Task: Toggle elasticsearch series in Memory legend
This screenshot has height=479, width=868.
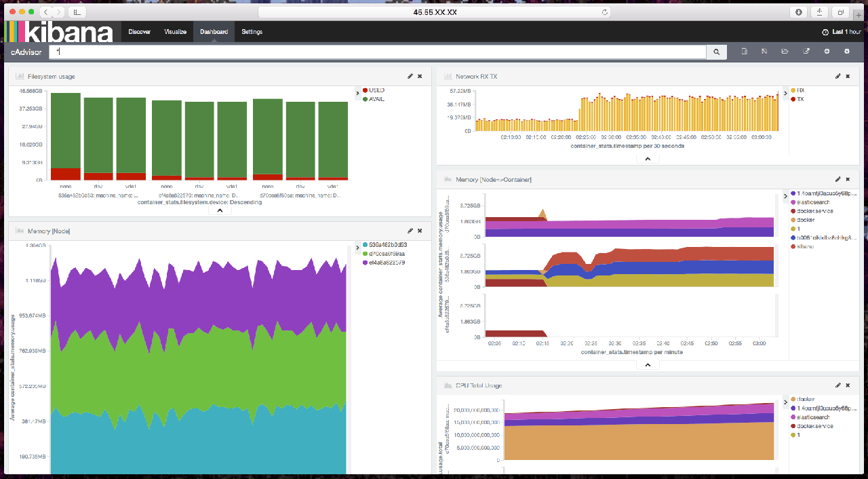Action: pyautogui.click(x=812, y=202)
